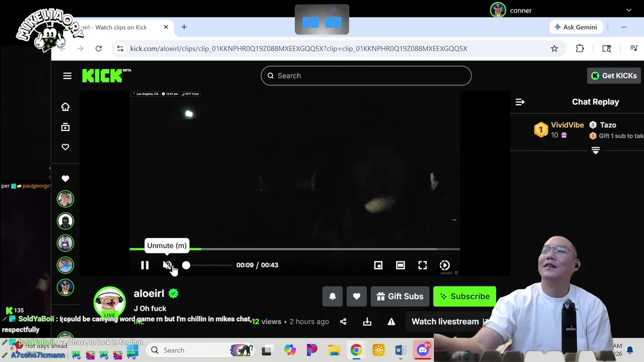Click the Chat Replay heading

point(596,102)
